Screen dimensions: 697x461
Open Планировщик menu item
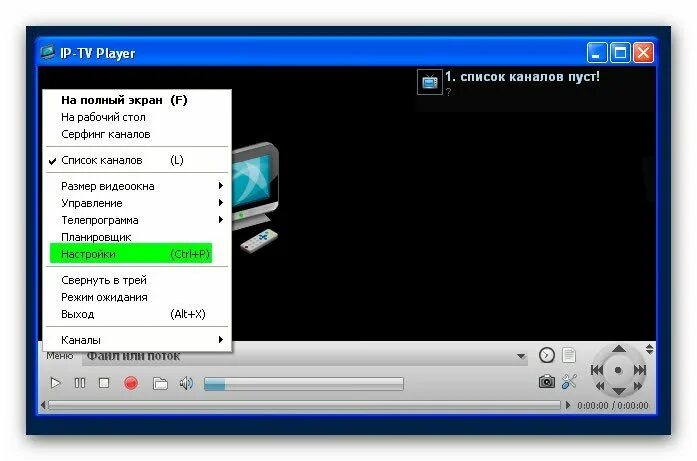[137, 237]
